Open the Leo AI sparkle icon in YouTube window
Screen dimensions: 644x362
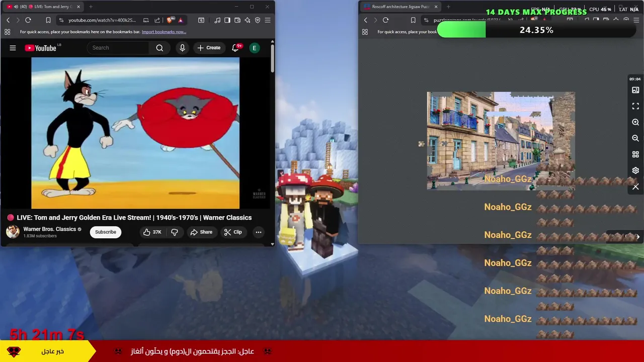[248, 20]
